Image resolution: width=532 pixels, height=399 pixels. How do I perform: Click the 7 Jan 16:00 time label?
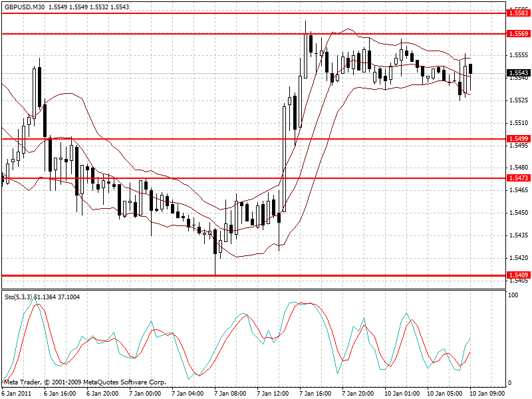point(315,394)
